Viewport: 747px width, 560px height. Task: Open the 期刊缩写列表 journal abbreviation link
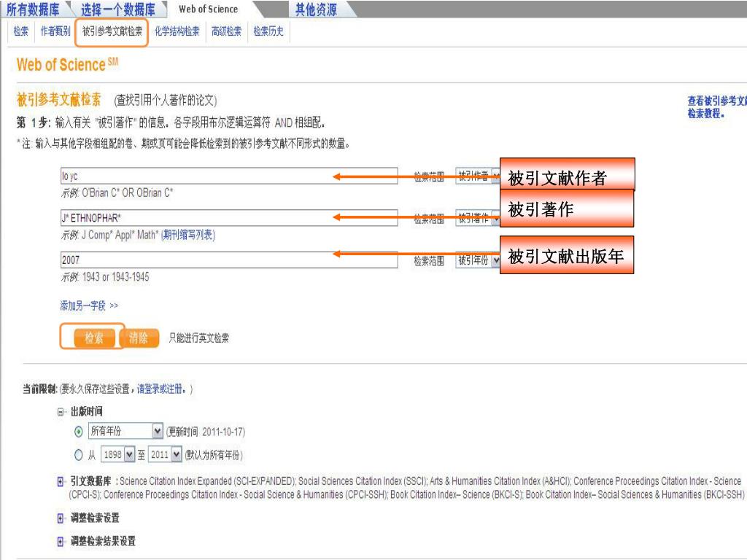[188, 235]
